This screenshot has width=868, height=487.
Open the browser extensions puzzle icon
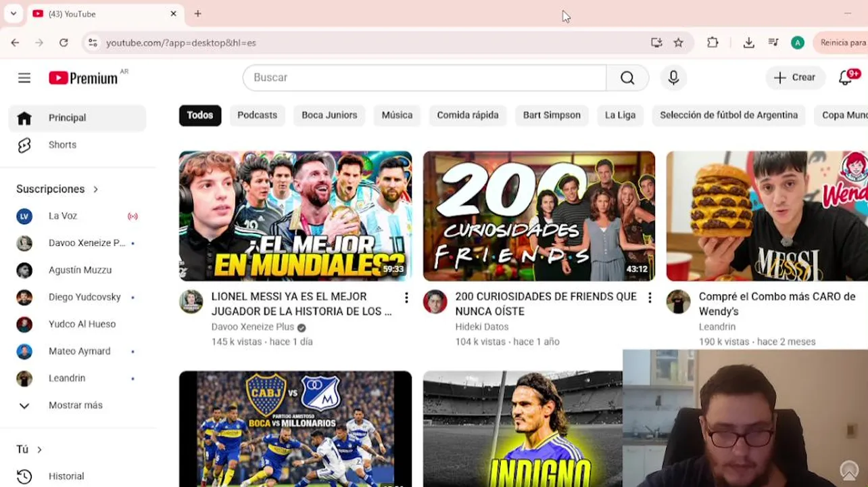click(x=713, y=43)
